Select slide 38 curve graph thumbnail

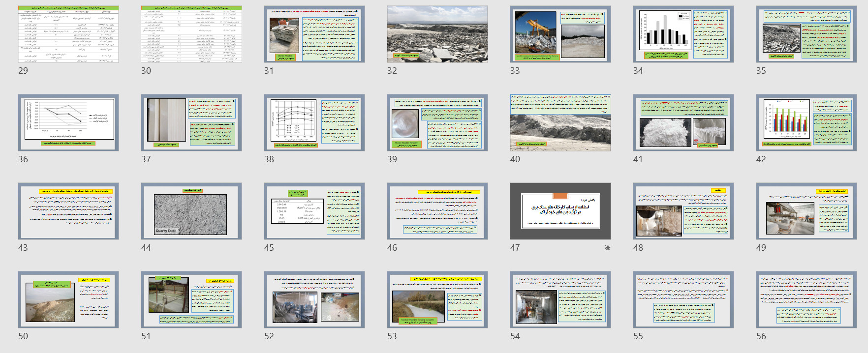tap(314, 122)
